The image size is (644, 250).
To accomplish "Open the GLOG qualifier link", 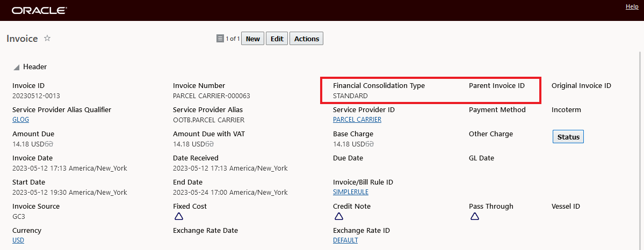I will click(x=20, y=120).
